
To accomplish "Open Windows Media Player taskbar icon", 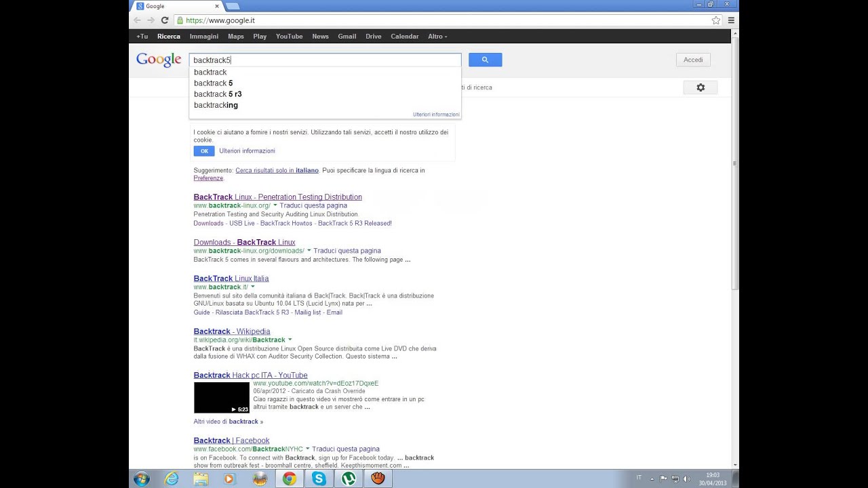I will click(x=229, y=479).
